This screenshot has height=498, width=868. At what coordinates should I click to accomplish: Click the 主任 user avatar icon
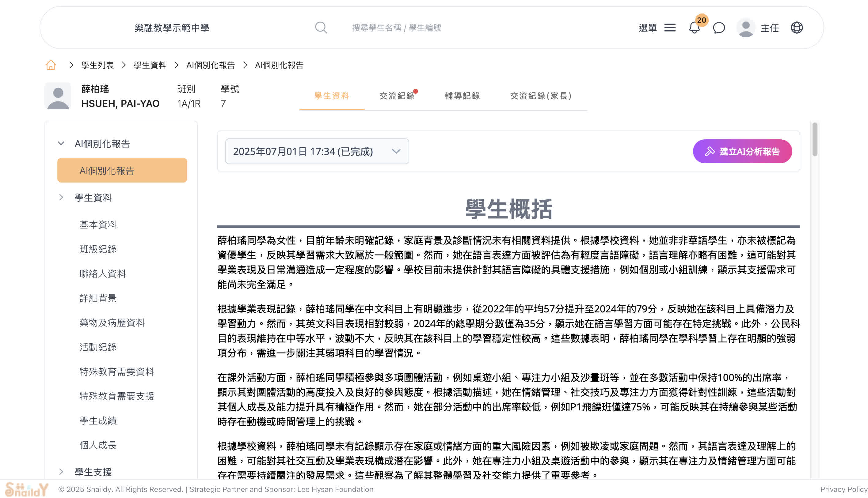click(746, 28)
